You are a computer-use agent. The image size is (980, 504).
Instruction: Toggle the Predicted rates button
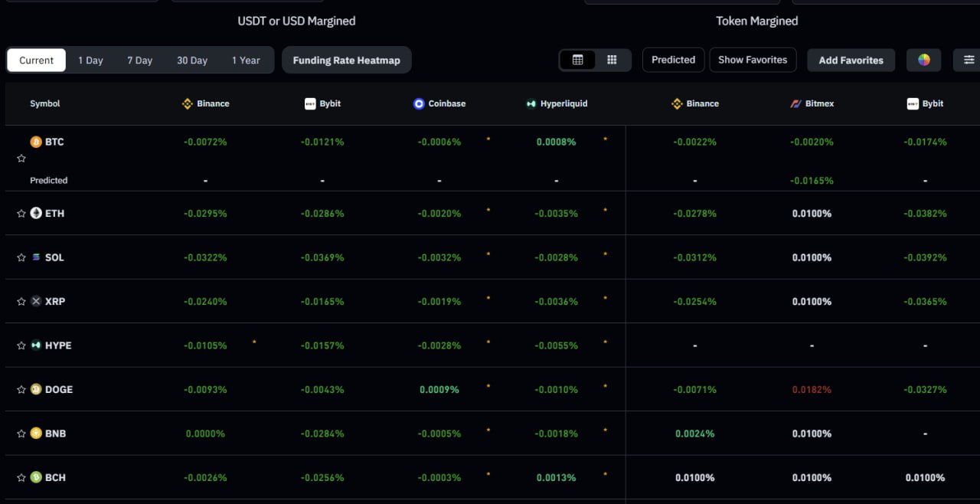pos(673,60)
